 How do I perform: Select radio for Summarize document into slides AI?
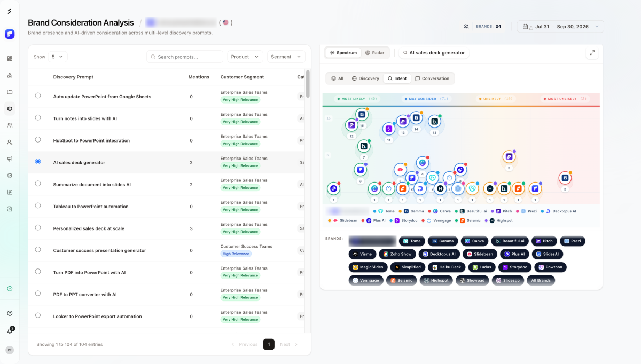tap(38, 183)
